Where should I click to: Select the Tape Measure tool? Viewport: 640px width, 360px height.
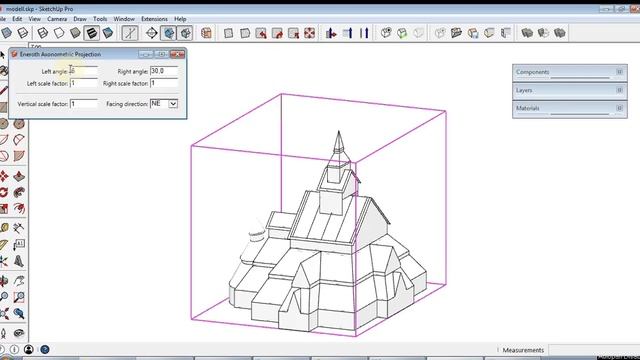4,228
